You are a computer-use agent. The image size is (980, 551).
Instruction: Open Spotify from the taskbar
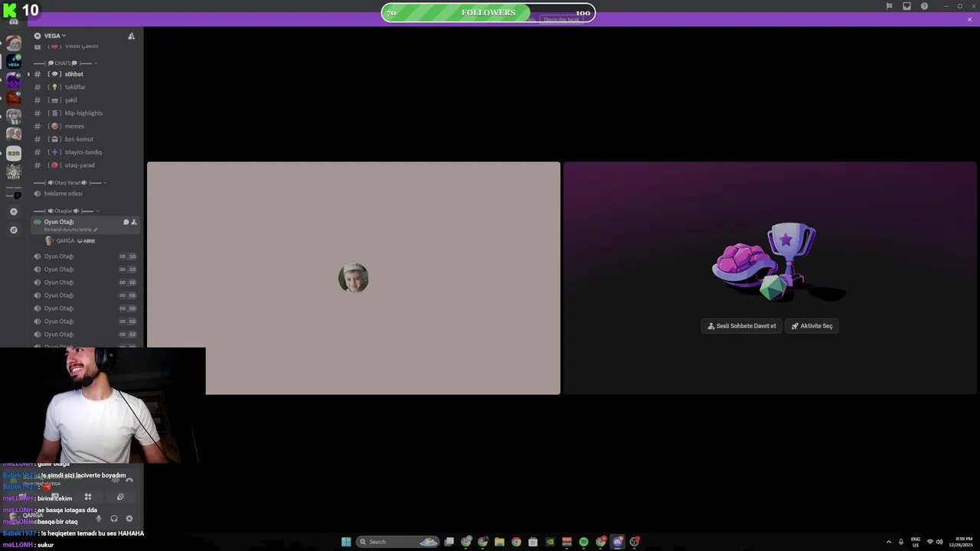[x=583, y=542]
